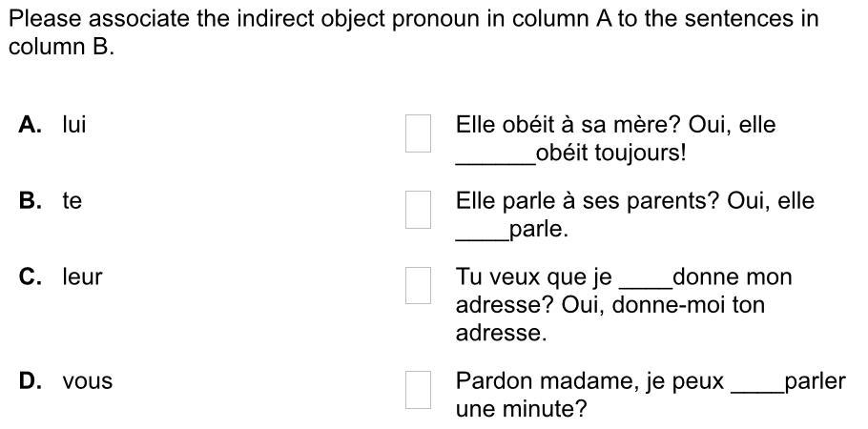Click the text 'une minute?'
The height and width of the screenshot is (429, 868).
[521, 410]
